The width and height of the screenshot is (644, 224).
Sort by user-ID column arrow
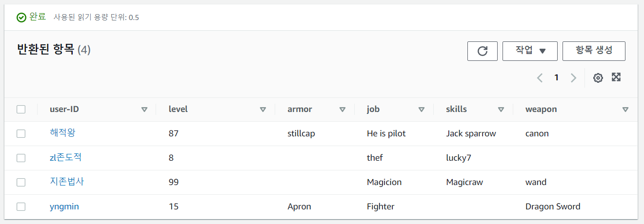(144, 110)
